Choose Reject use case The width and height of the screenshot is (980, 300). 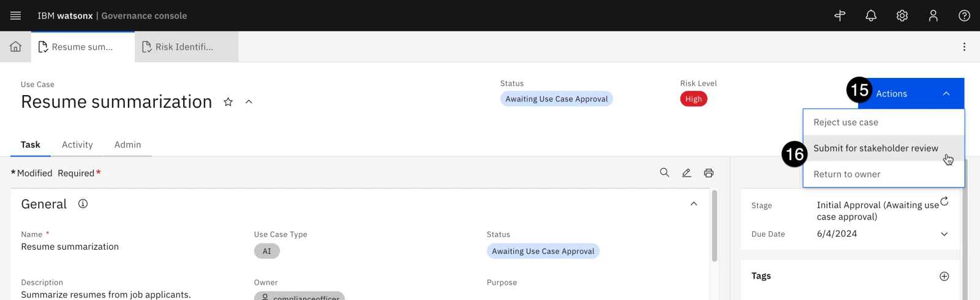coord(884,123)
